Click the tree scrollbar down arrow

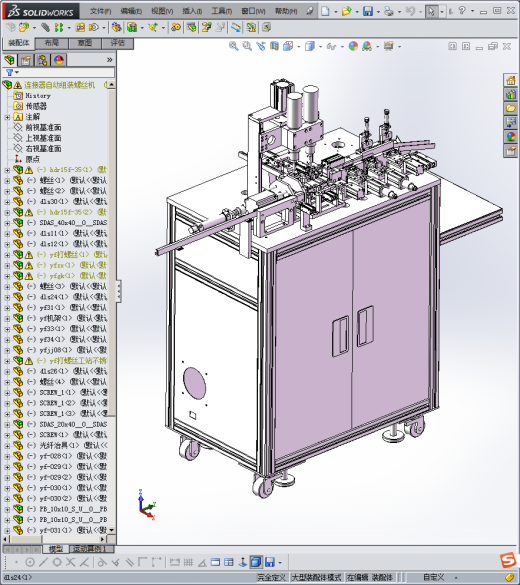tap(111, 530)
